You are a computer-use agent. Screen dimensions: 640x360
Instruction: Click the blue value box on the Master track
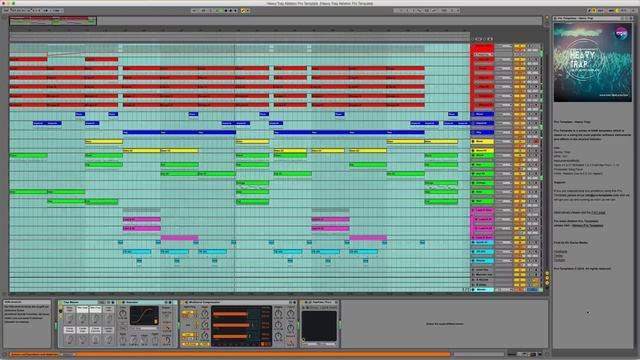click(x=532, y=289)
